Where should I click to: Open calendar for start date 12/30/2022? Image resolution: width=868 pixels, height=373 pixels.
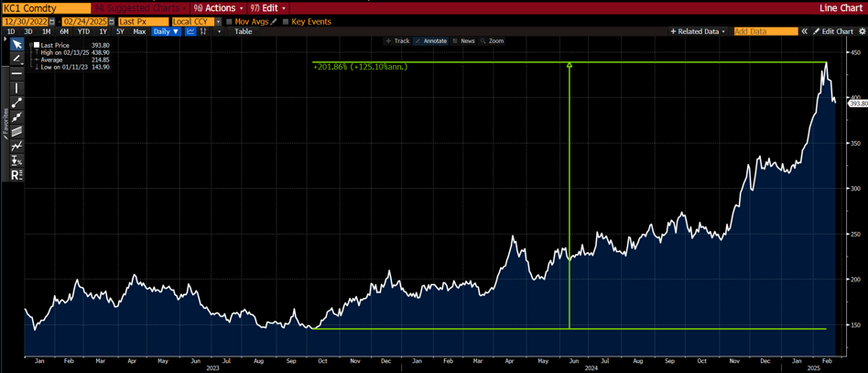(x=52, y=22)
